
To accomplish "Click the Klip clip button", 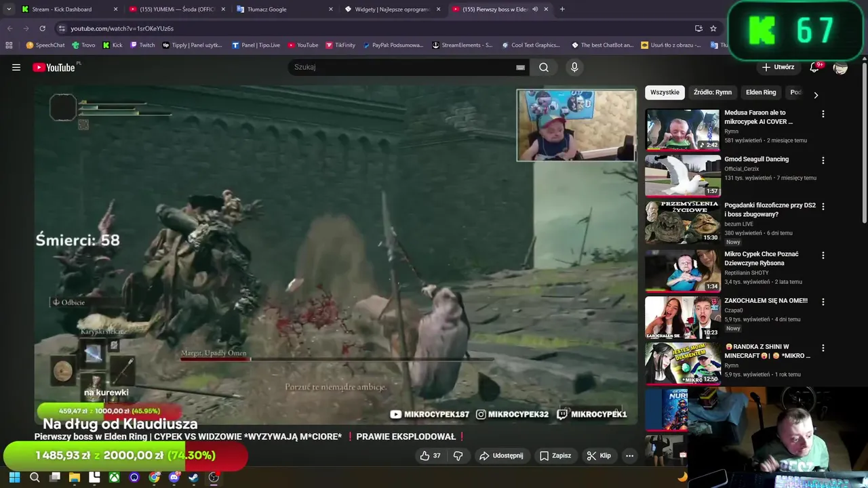I will pyautogui.click(x=599, y=455).
